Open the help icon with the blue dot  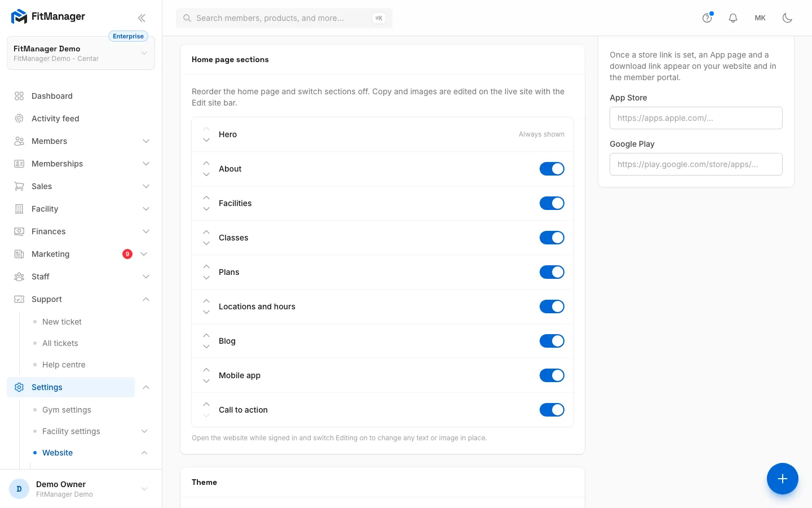[707, 18]
